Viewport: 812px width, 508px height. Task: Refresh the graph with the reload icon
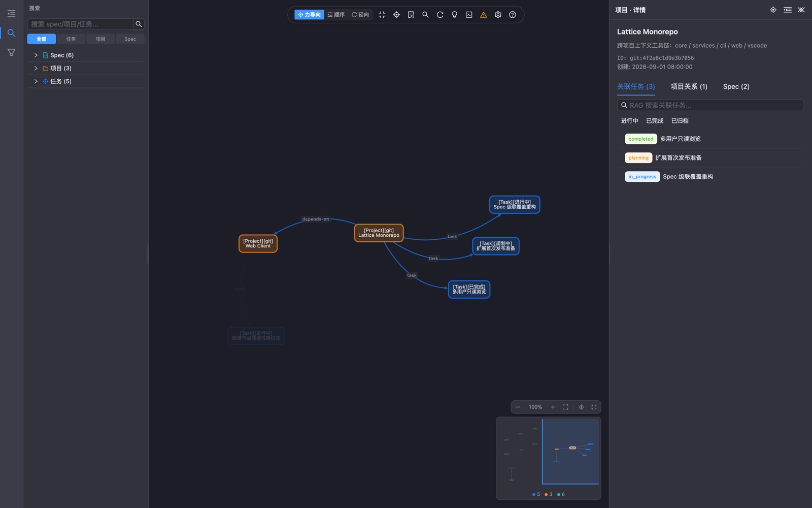(x=440, y=15)
